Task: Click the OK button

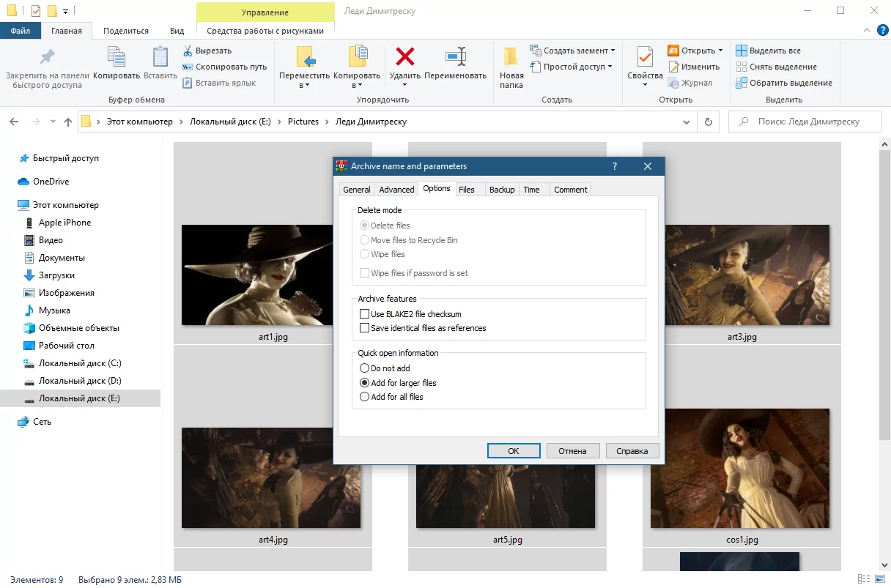Action: coord(514,451)
